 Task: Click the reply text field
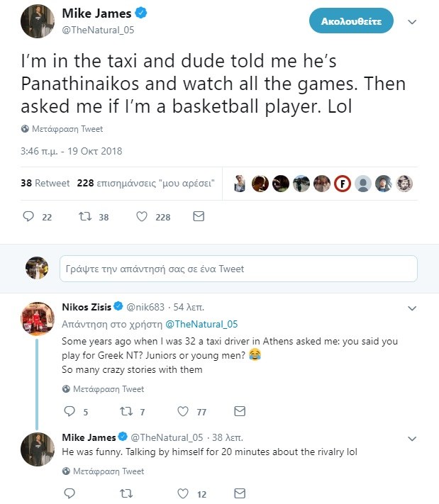click(238, 269)
